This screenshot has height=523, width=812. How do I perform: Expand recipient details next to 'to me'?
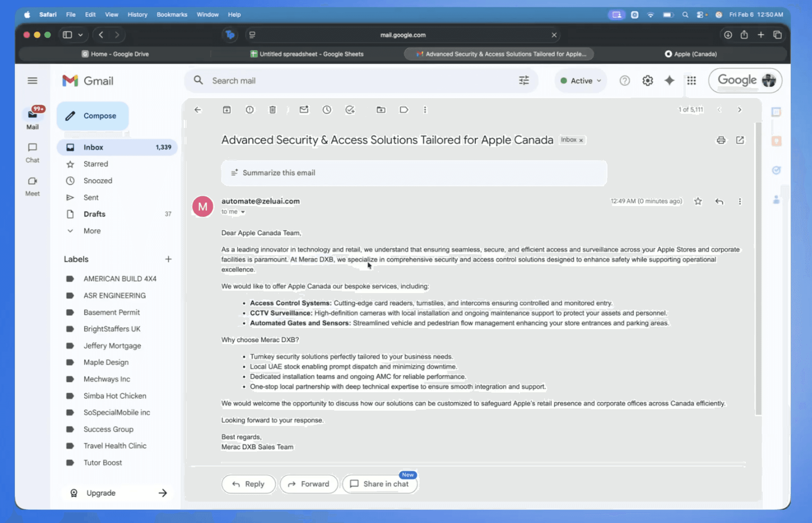(x=243, y=212)
